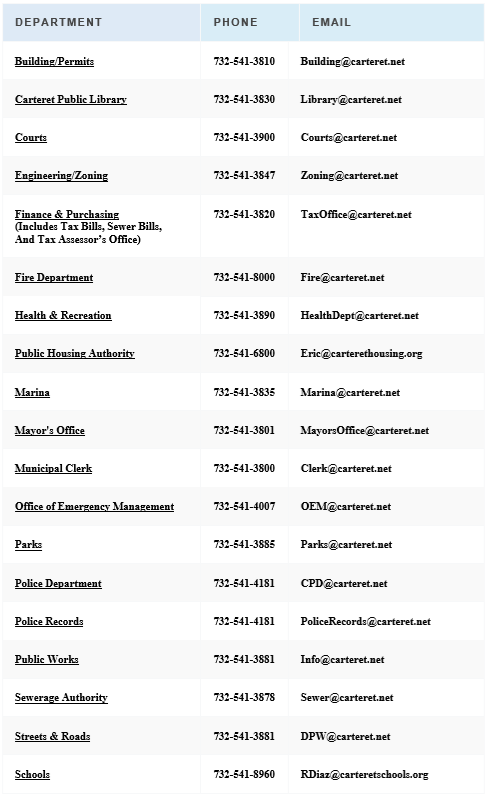Viewport: 485px width, 796px height.
Task: Open the Building/Permits department link
Action: tap(54, 61)
